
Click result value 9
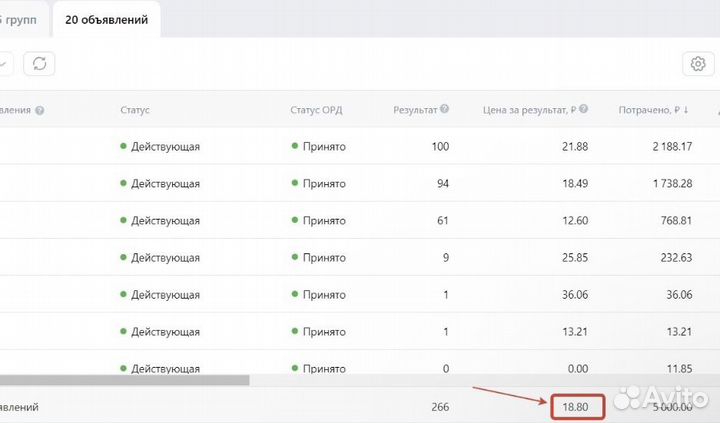click(446, 258)
